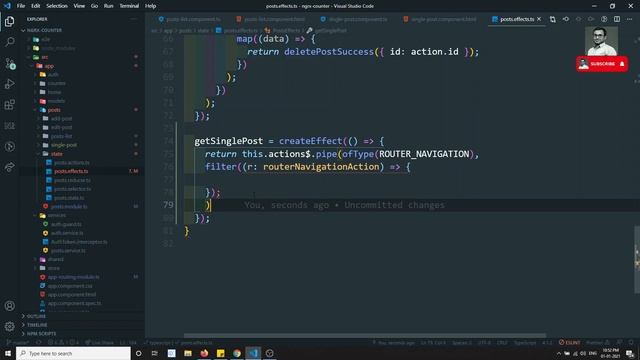
Task: Open posts.actions.ts in explorer
Action: [71, 162]
